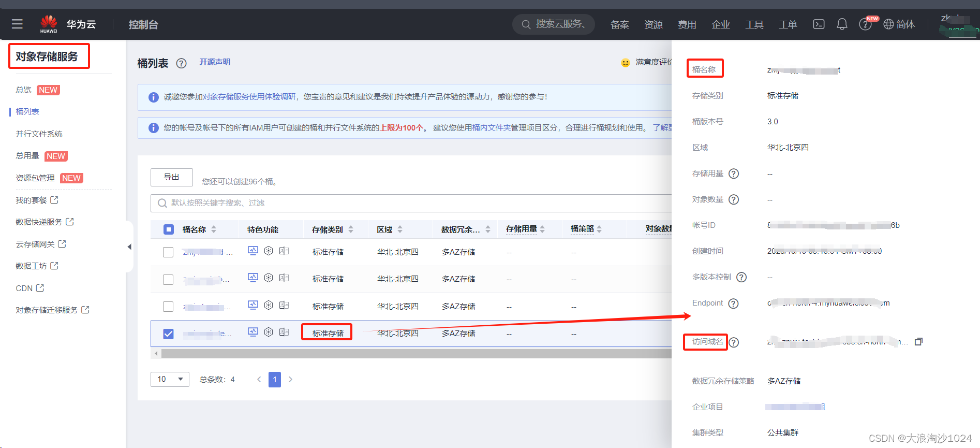
Task: Open the 工具 top menu
Action: point(754,24)
